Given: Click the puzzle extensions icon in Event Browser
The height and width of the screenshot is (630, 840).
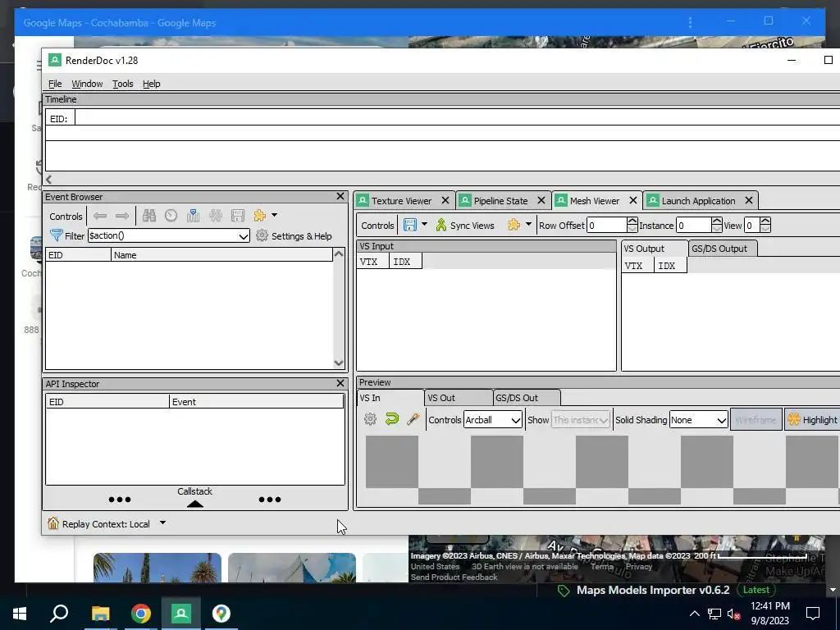Looking at the screenshot, I should coord(260,216).
